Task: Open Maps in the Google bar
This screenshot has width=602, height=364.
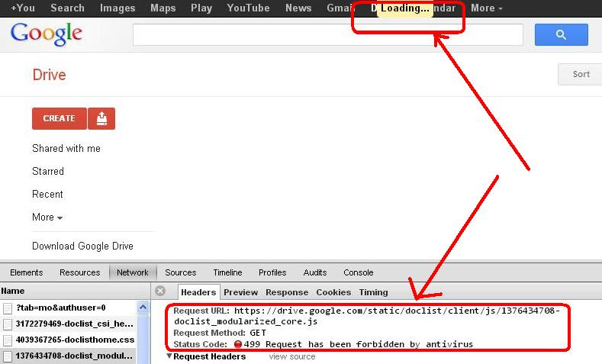Action: click(163, 8)
